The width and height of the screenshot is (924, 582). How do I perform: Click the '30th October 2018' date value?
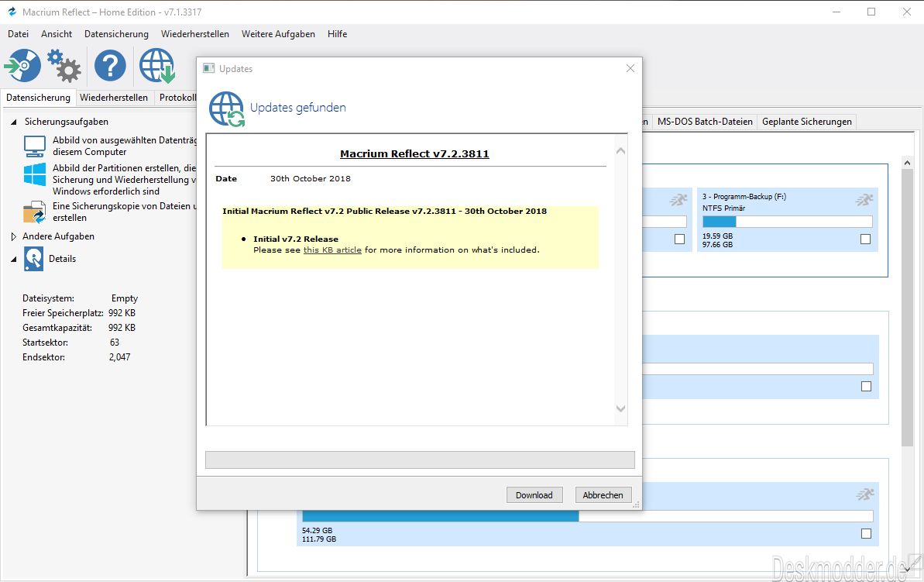tap(311, 179)
